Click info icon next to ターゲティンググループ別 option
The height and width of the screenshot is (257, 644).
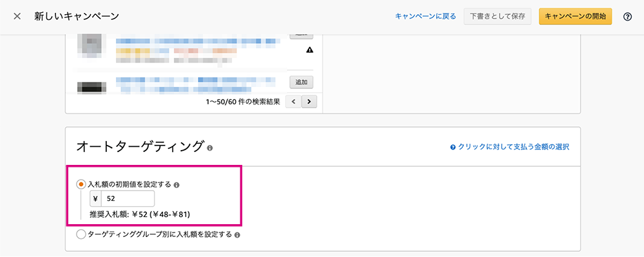[x=237, y=235]
